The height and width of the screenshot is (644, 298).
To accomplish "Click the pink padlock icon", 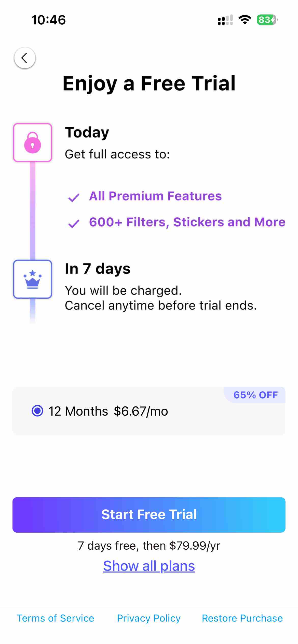I will pos(32,143).
